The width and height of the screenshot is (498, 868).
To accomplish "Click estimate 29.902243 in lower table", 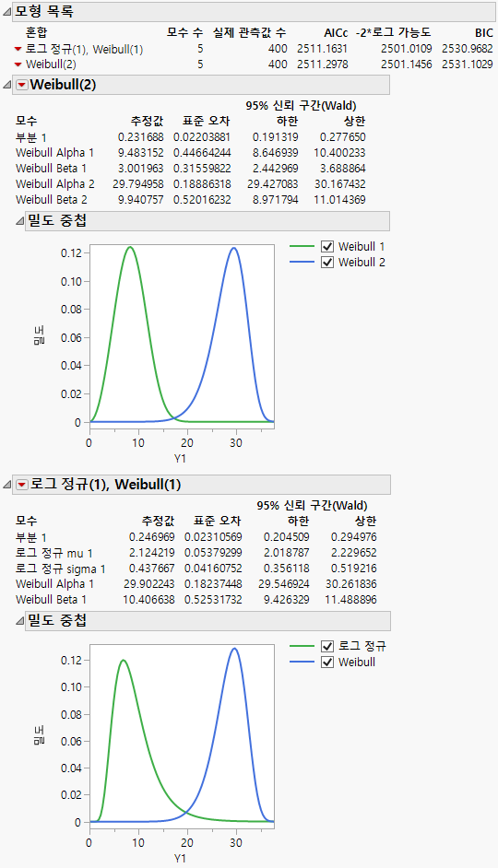I will pos(149,583).
